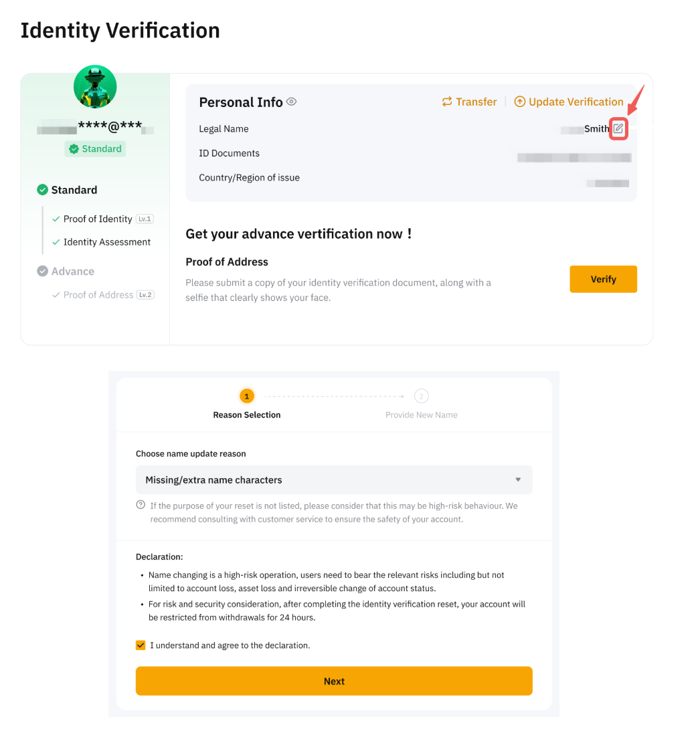Open Identity Assessment in the sidebar
The width and height of the screenshot is (700, 733).
[x=107, y=242]
